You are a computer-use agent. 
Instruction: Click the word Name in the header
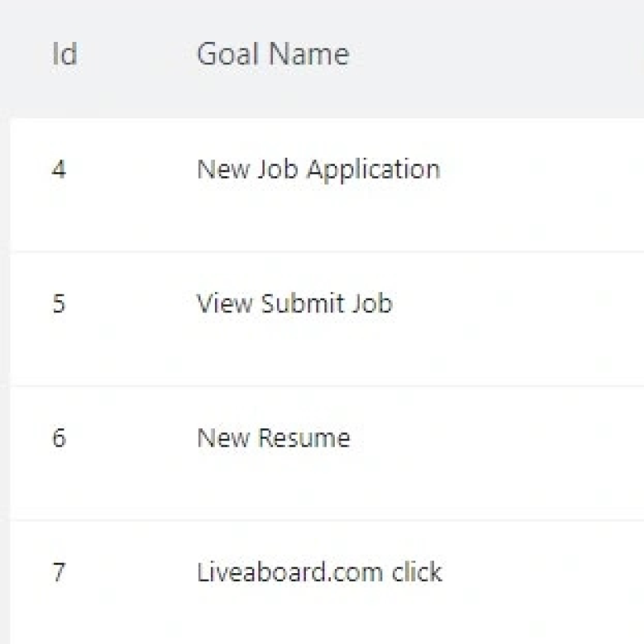(309, 54)
